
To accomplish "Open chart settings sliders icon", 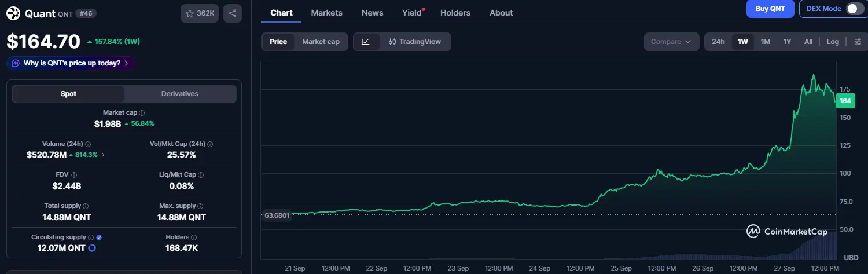I will pyautogui.click(x=858, y=42).
